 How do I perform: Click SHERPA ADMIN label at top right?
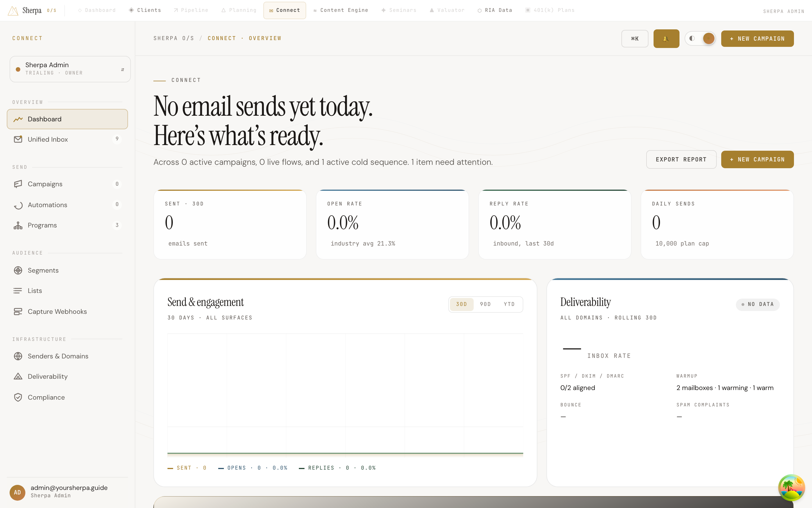pyautogui.click(x=784, y=11)
